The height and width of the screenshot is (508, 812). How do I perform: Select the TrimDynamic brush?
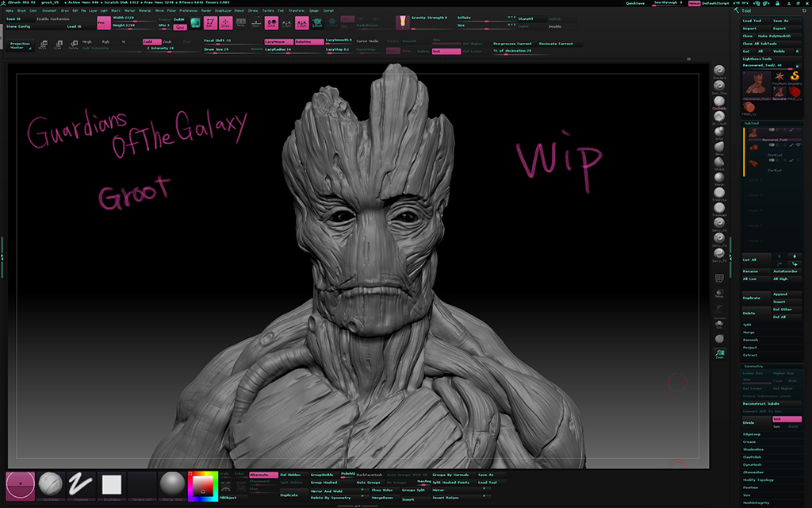coord(718,192)
